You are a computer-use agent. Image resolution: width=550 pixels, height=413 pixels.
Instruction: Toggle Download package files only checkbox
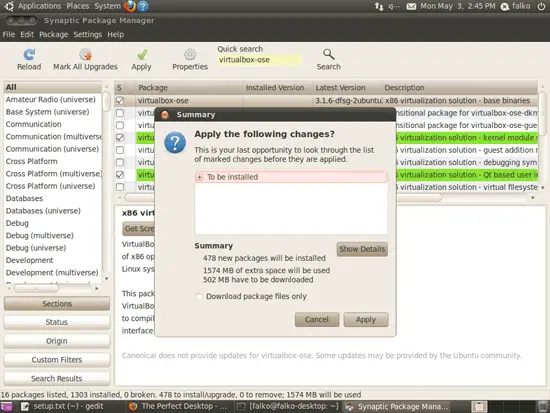199,297
